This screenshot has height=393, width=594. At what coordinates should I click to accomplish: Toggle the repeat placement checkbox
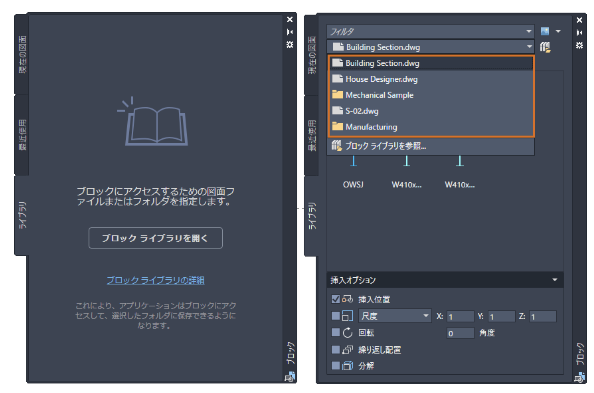tap(336, 349)
